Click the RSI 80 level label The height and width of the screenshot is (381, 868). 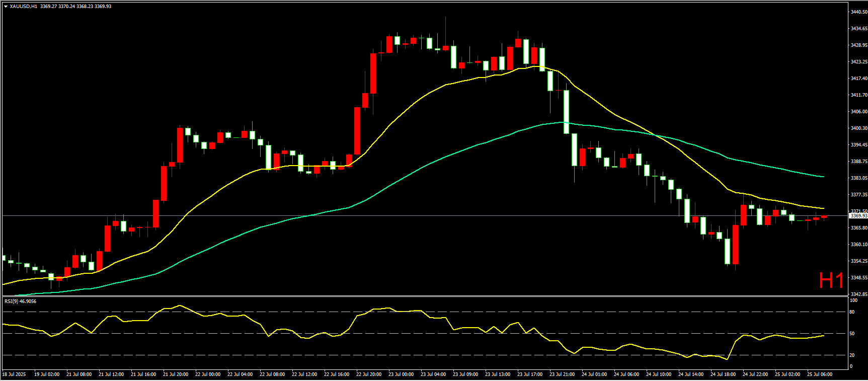(x=852, y=312)
